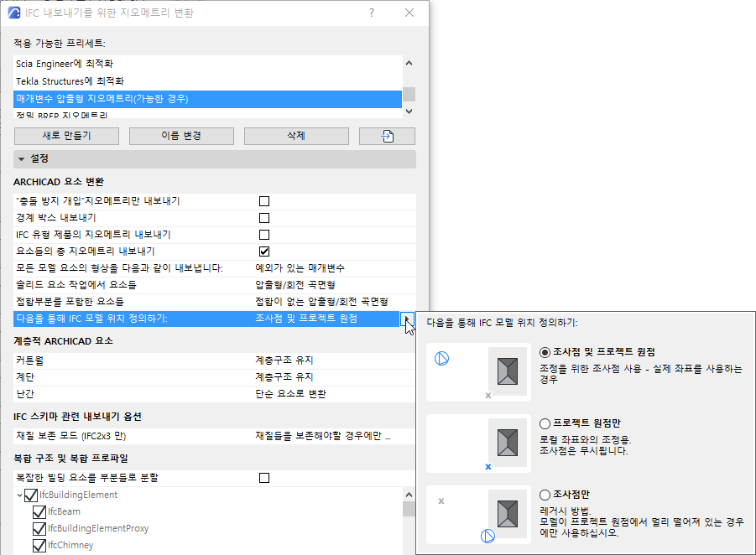The width and height of the screenshot is (756, 555).
Task: Click the ARCHICAD app icon in title bar
Action: pos(14,13)
